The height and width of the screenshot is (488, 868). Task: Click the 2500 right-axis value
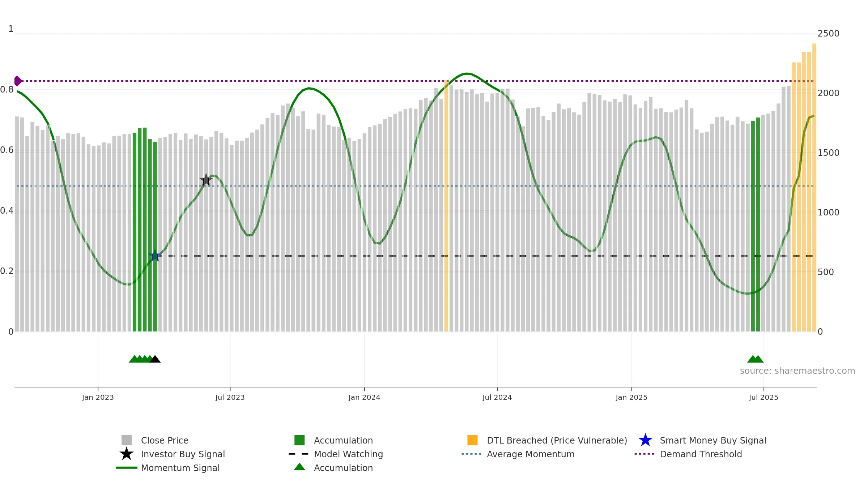click(x=829, y=34)
